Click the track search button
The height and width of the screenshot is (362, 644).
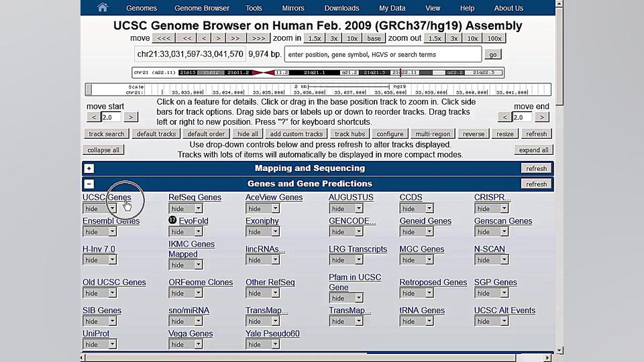[107, 134]
